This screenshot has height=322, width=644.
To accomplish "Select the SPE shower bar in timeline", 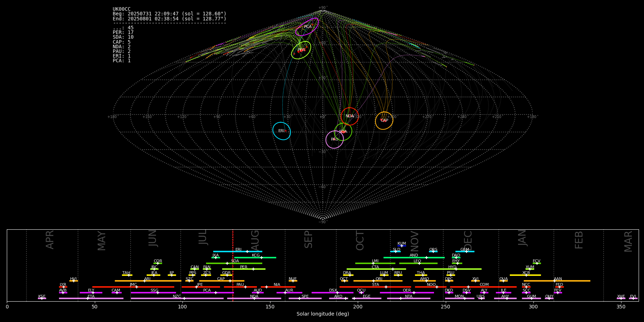I will click(x=305, y=298).
